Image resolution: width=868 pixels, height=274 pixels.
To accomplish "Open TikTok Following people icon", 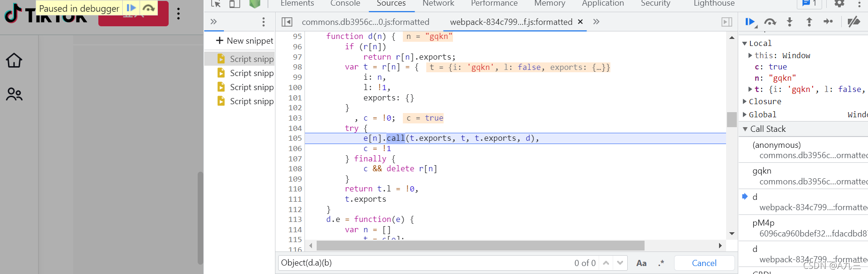I will point(14,95).
